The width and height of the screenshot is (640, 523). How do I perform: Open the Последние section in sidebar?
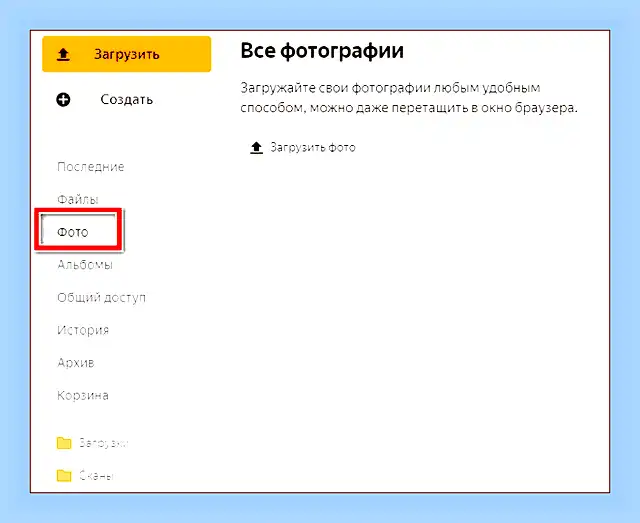[x=91, y=167]
